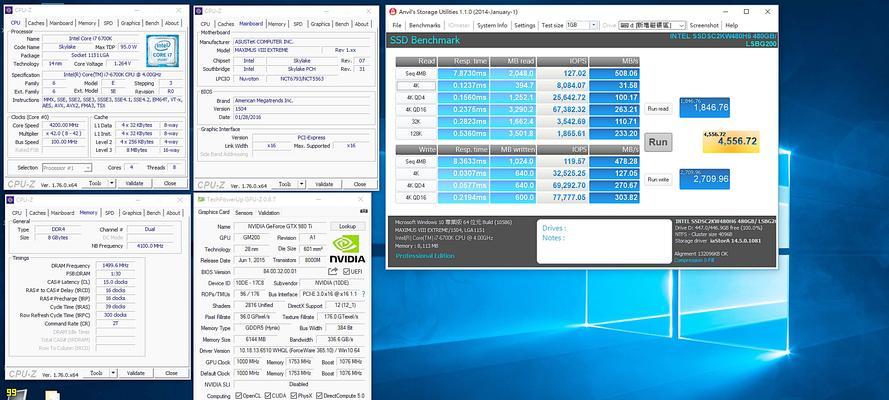Viewport: 889px width, 400px height.
Task: Click the CPU-Z Memory window title bar icon
Action: [11, 199]
